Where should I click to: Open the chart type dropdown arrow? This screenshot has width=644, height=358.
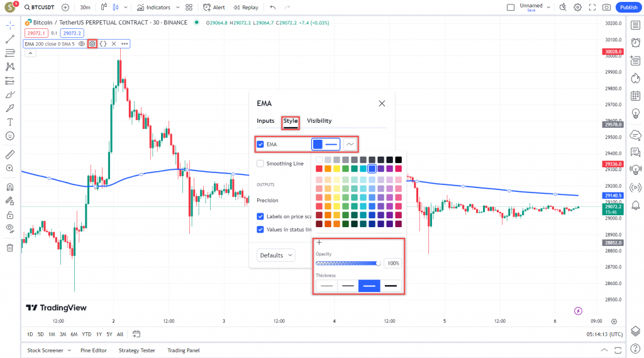[x=126, y=8]
